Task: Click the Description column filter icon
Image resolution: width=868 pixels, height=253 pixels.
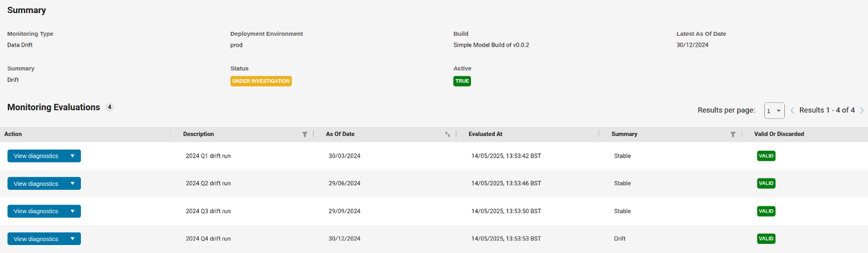Action: coord(305,134)
